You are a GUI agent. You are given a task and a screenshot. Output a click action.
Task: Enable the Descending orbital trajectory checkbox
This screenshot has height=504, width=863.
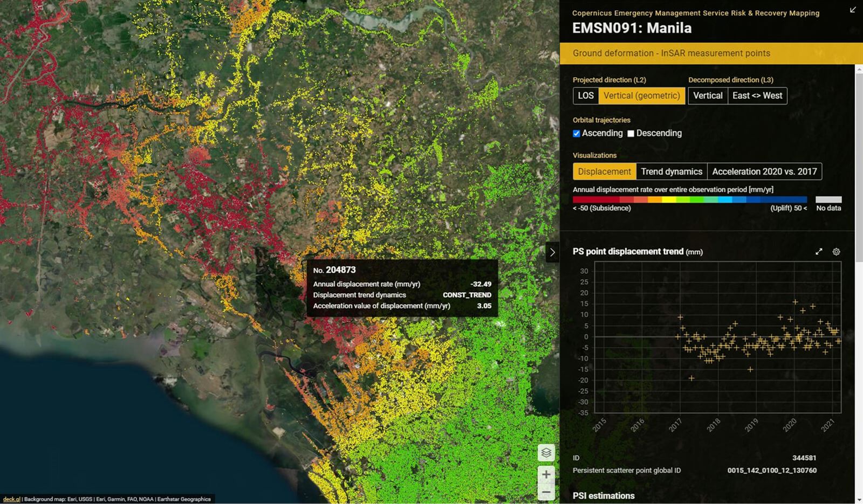(631, 134)
